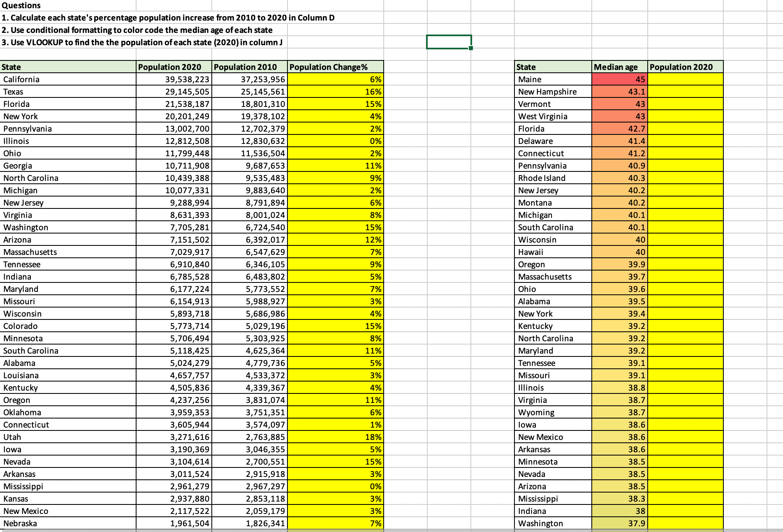This screenshot has height=532, width=783.
Task: Click Nevada's 15% population change cell
Action: [x=336, y=461]
